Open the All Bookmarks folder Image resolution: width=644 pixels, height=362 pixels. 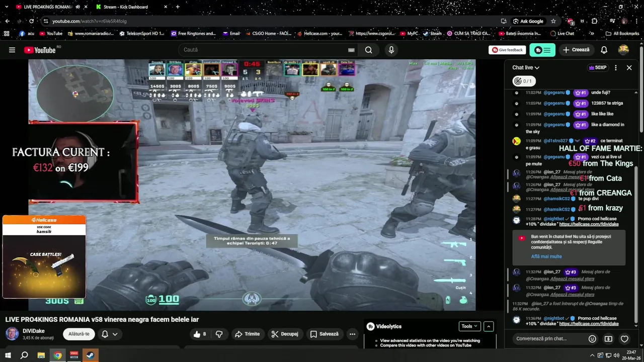tap(622, 34)
